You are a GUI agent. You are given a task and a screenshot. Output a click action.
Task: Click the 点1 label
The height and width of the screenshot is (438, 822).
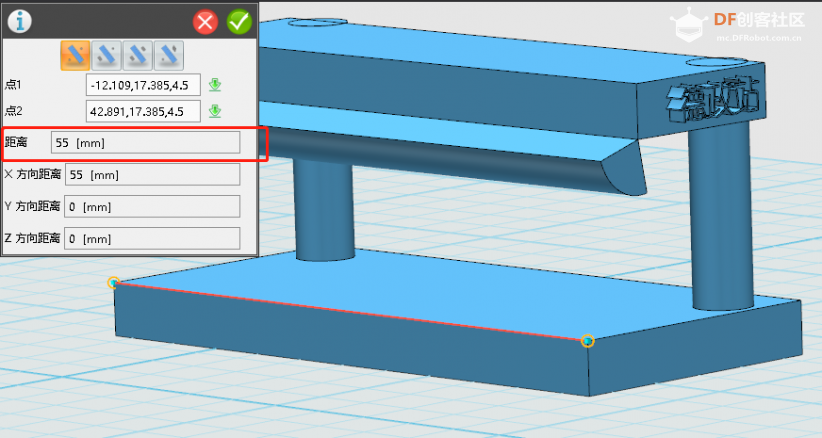[x=13, y=84]
